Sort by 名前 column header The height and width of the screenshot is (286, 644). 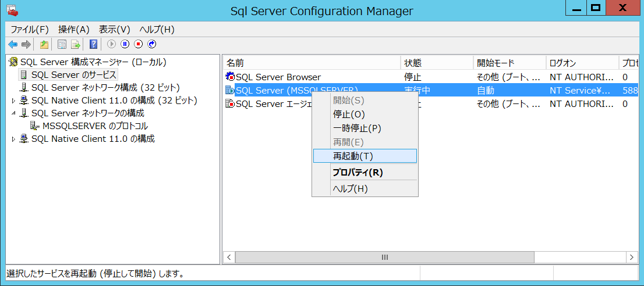tap(312, 63)
